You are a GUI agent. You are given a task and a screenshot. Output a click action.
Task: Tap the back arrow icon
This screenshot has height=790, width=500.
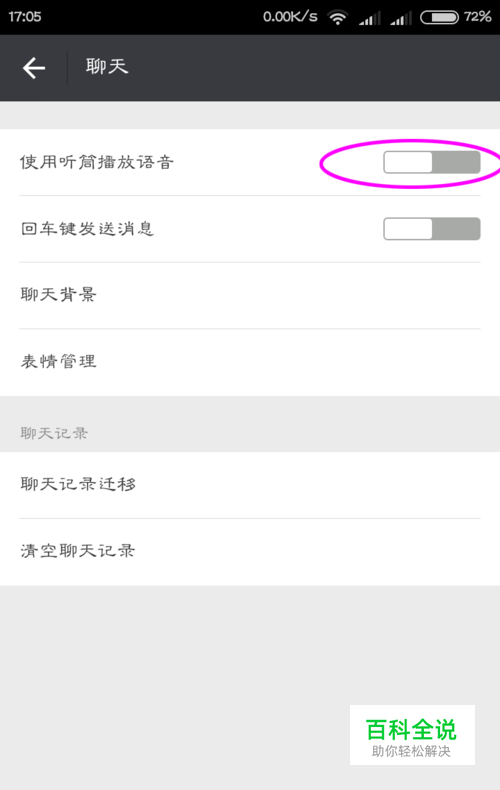(x=34, y=68)
